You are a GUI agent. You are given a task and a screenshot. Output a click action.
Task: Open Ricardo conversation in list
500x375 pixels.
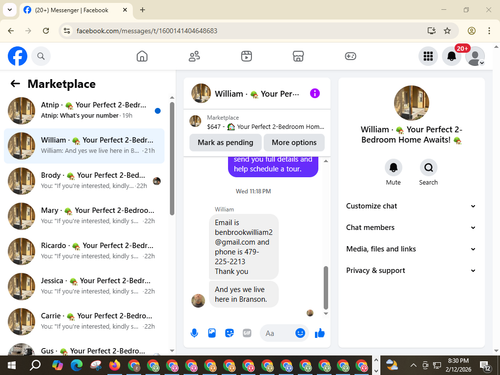click(x=84, y=251)
